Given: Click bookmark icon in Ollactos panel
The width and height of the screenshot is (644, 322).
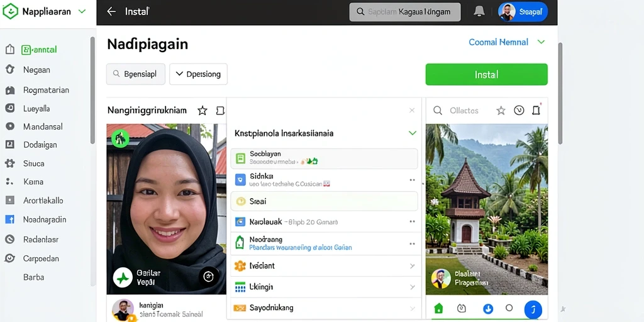Looking at the screenshot, I should (x=536, y=110).
